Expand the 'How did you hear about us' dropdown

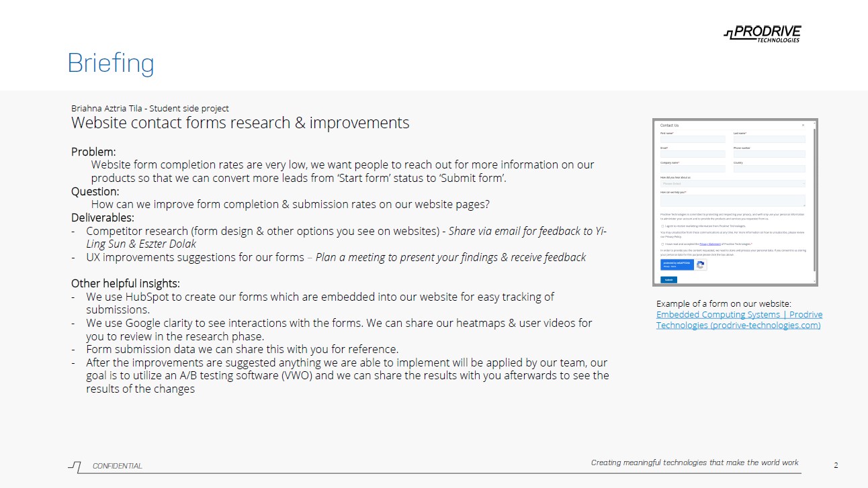732,183
